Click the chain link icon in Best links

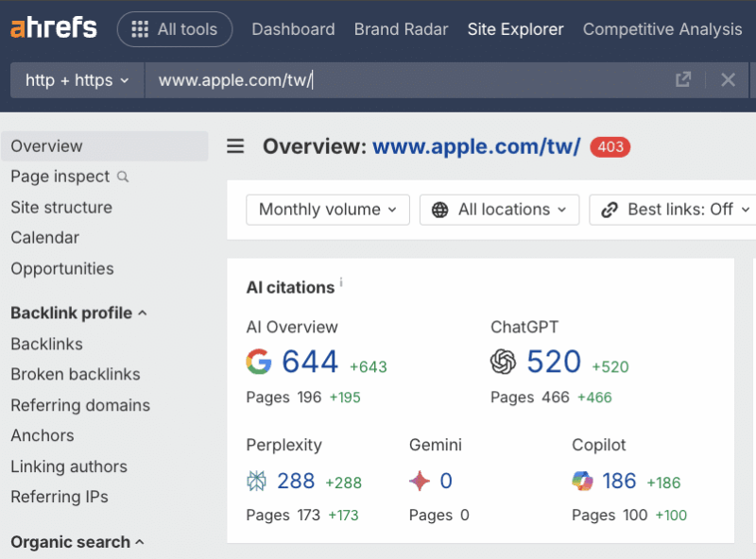[x=610, y=211]
